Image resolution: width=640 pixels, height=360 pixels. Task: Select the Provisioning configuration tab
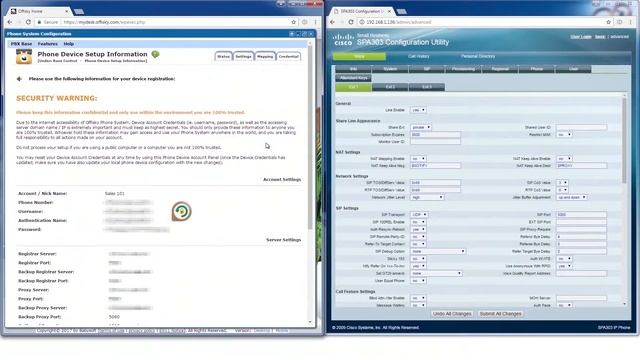[x=463, y=69]
